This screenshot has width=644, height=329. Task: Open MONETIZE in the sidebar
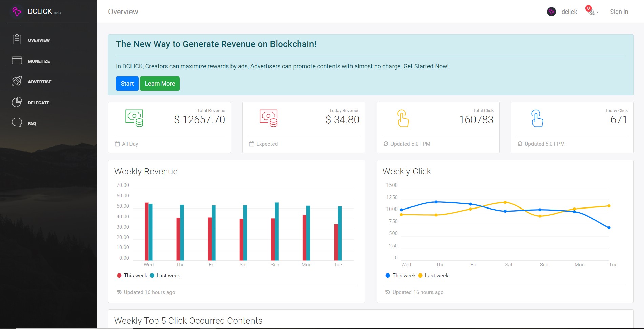point(39,61)
